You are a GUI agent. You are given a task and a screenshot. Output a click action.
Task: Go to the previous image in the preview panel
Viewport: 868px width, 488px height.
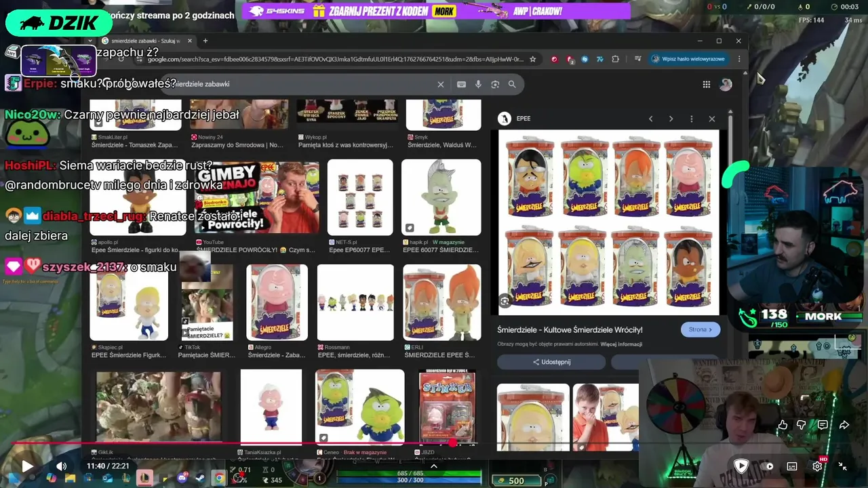(650, 119)
